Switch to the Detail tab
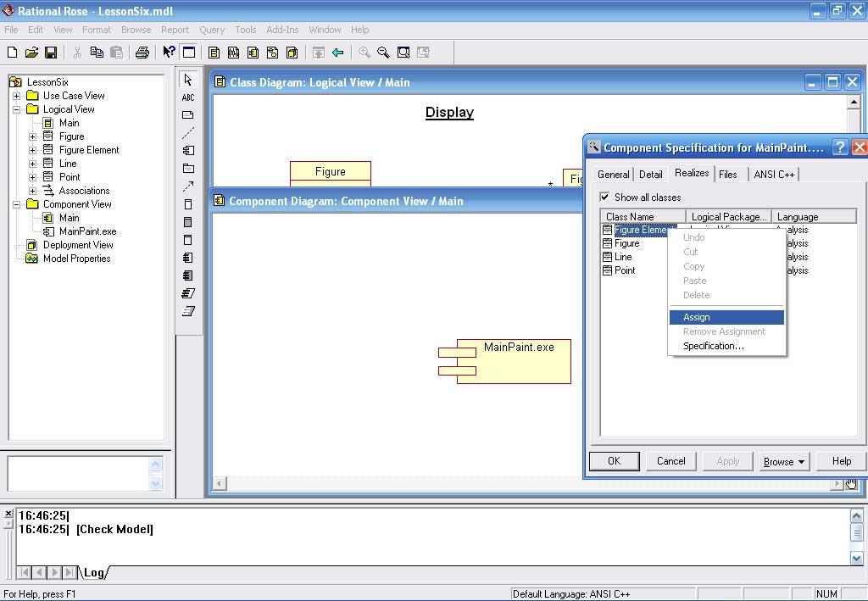This screenshot has width=868, height=601. [x=651, y=175]
